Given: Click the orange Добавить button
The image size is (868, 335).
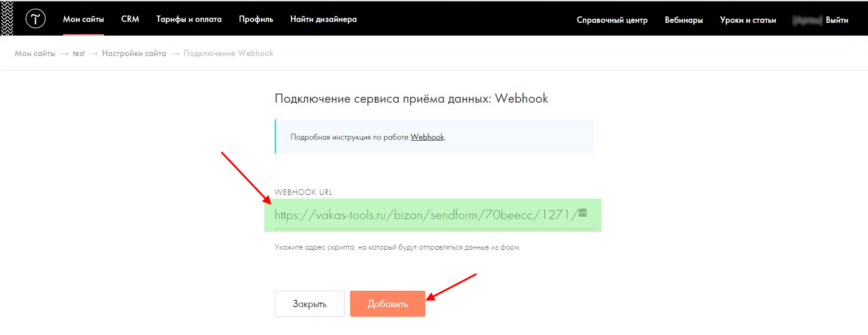Looking at the screenshot, I should click(x=387, y=304).
